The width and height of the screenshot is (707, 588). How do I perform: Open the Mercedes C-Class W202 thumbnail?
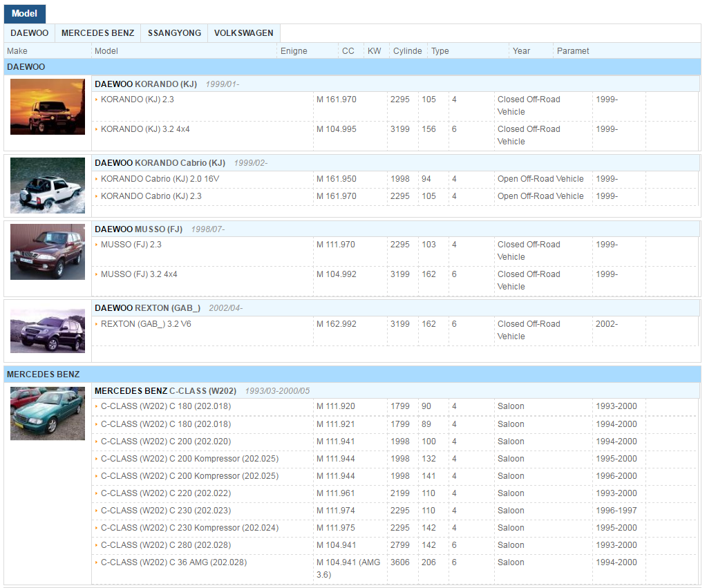coord(48,413)
